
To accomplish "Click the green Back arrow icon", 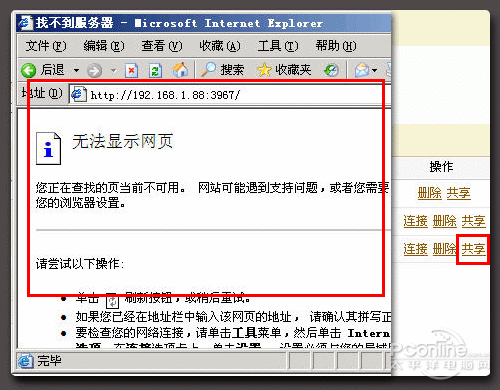I will 28,70.
